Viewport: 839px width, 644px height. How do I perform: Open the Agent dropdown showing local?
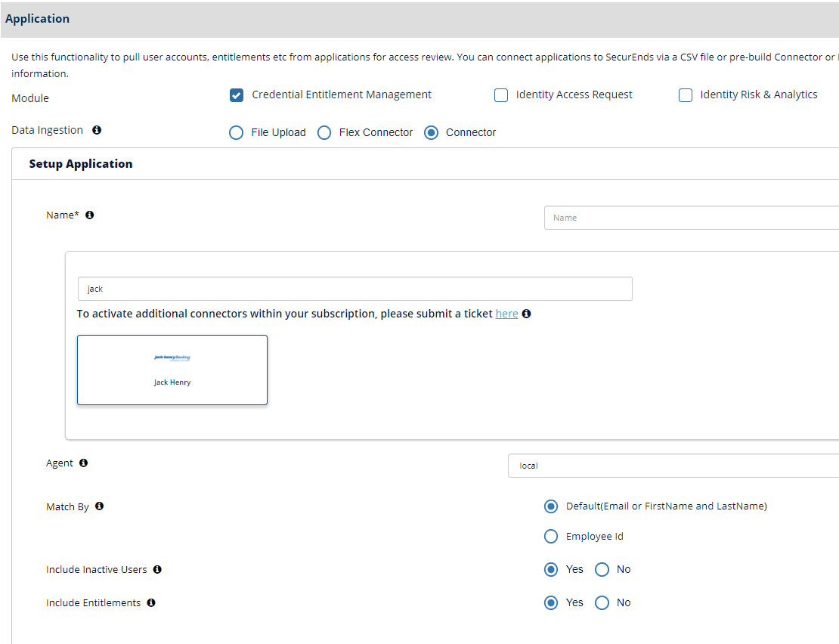673,466
